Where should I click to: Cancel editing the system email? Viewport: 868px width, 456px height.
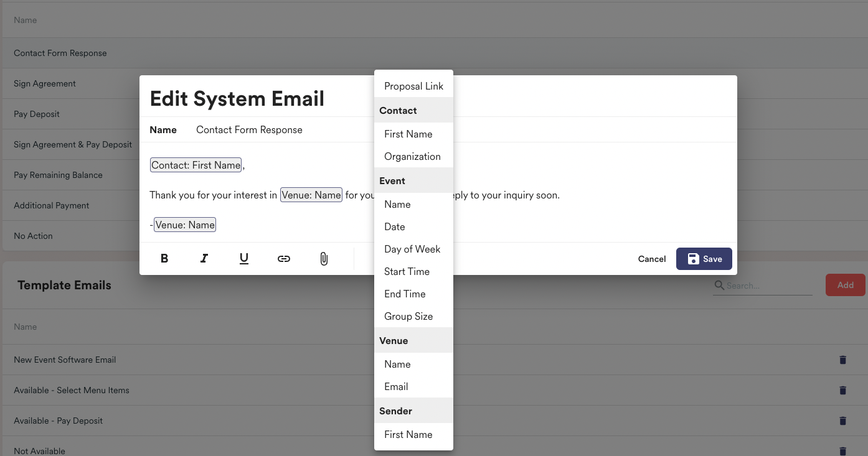point(651,258)
